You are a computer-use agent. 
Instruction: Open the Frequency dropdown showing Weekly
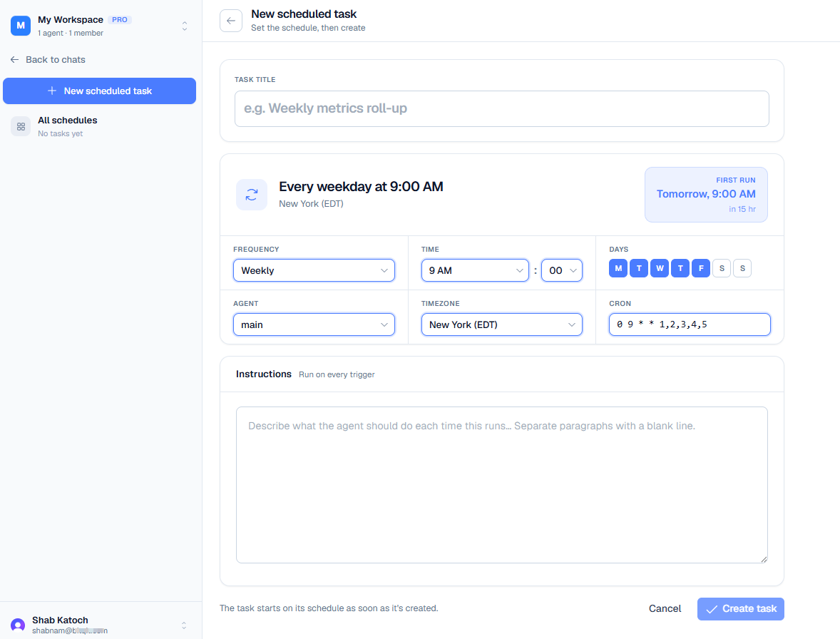(314, 270)
